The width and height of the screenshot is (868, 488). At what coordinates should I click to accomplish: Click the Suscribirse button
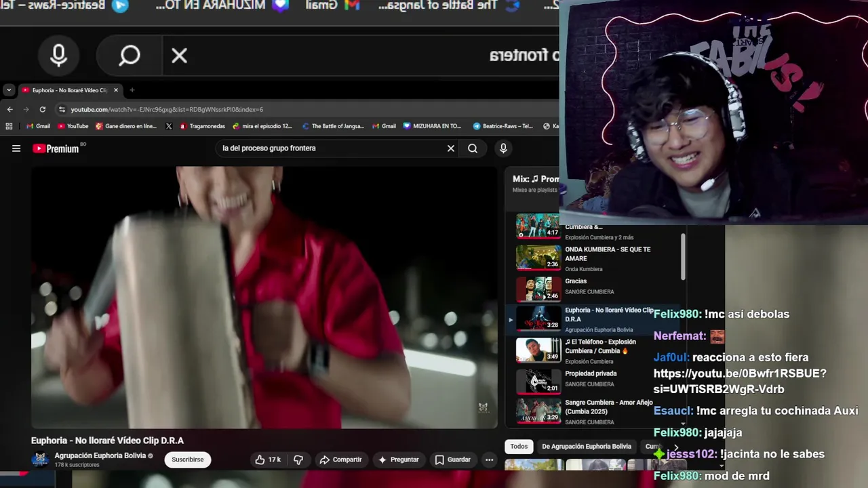188,460
